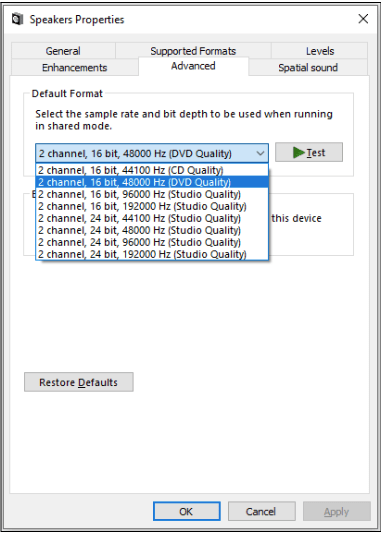
Task: Click the green play Test icon
Action: pyautogui.click(x=299, y=153)
